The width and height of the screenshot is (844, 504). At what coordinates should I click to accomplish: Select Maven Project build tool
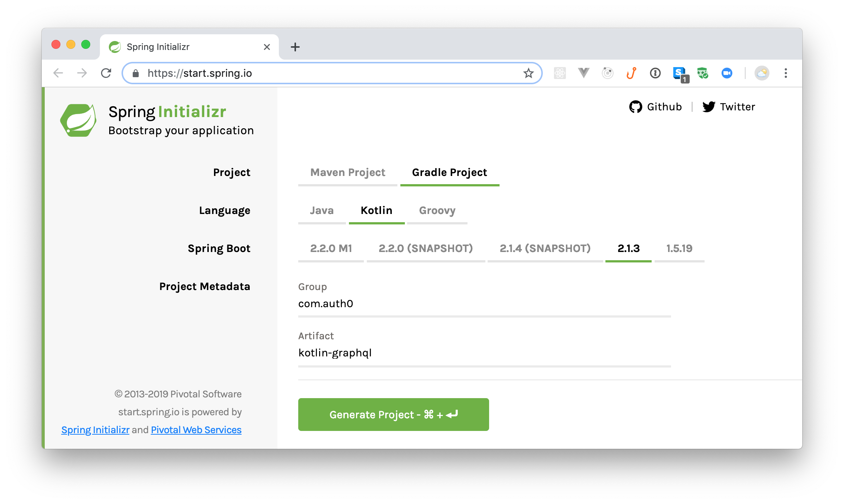click(347, 172)
